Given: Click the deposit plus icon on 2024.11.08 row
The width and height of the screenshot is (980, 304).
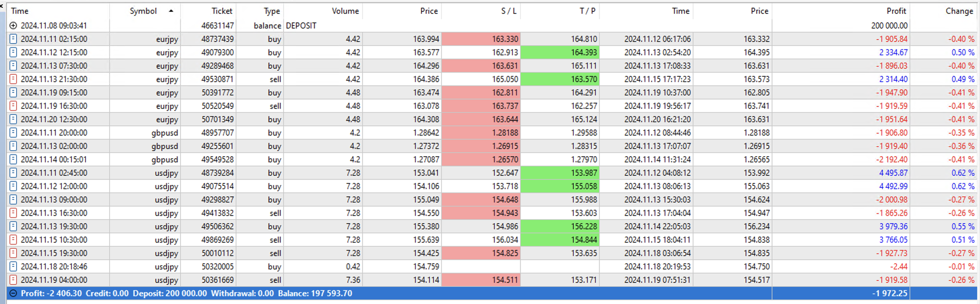Looking at the screenshot, I should (x=13, y=25).
